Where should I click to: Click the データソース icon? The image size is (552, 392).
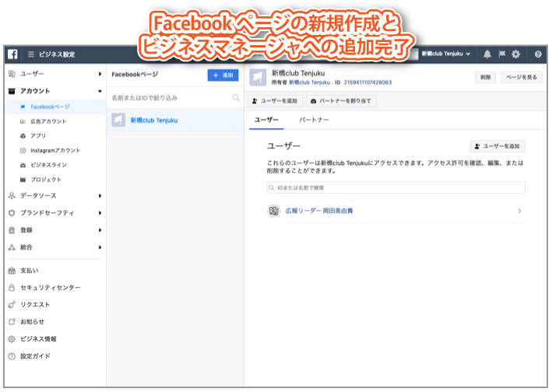coord(12,196)
